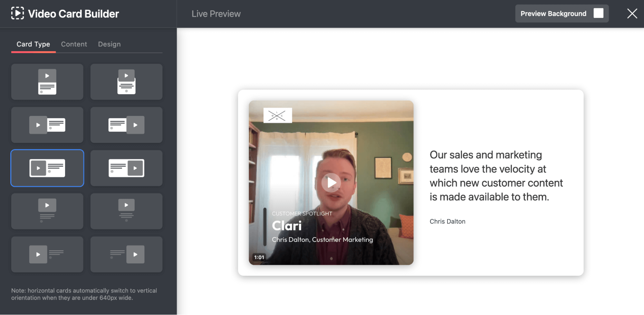Pick the centered vertical layout in row four right
This screenshot has height=315, width=644.
click(x=126, y=211)
